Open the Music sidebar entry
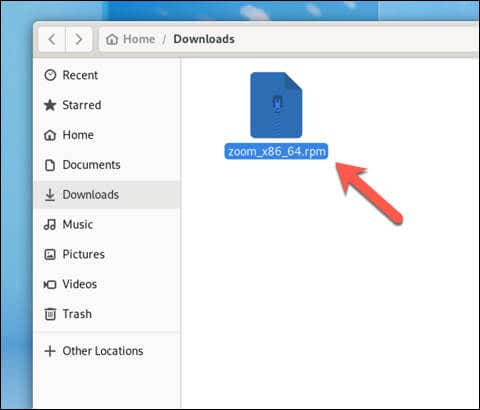480x410 pixels. pyautogui.click(x=107, y=225)
